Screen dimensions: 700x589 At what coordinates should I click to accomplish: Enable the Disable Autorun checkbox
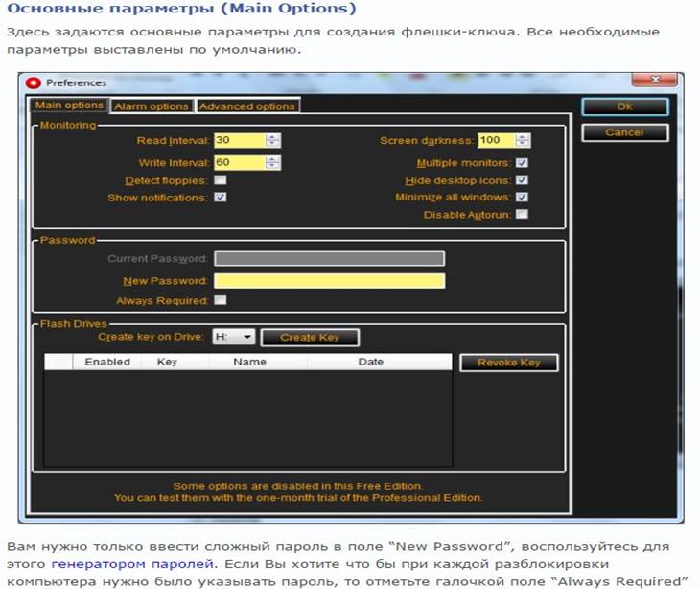pyautogui.click(x=522, y=215)
